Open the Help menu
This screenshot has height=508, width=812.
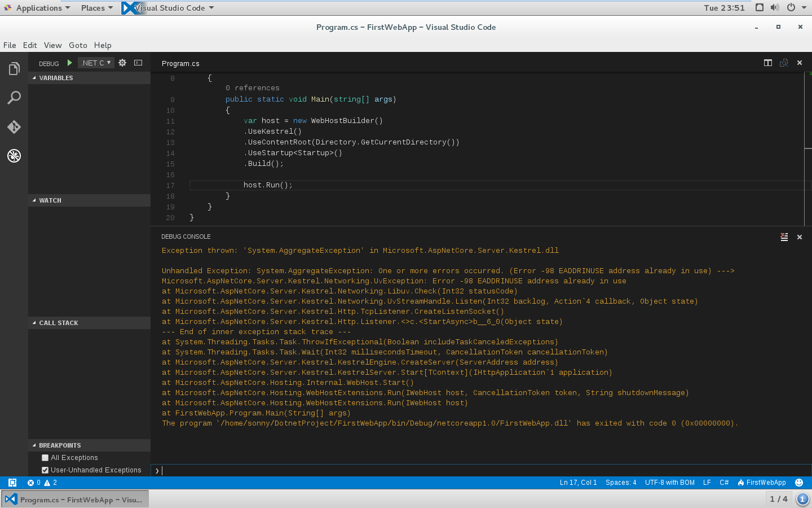click(x=103, y=45)
